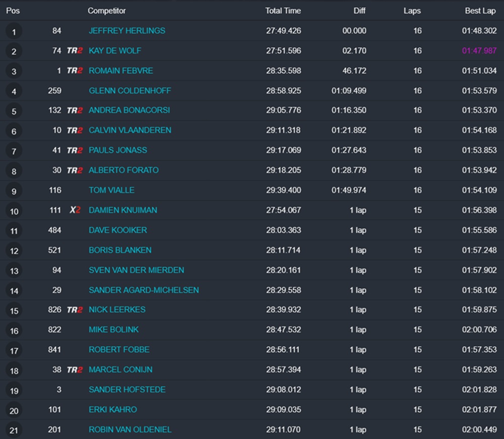Click the Competitor column header

pos(107,11)
